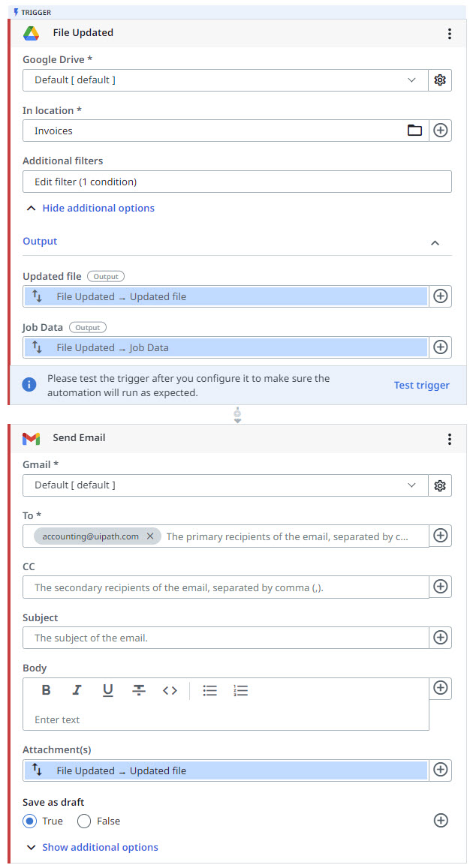This screenshot has width=473, height=868.
Task: Apply underline formatting in the email Body
Action: point(107,689)
